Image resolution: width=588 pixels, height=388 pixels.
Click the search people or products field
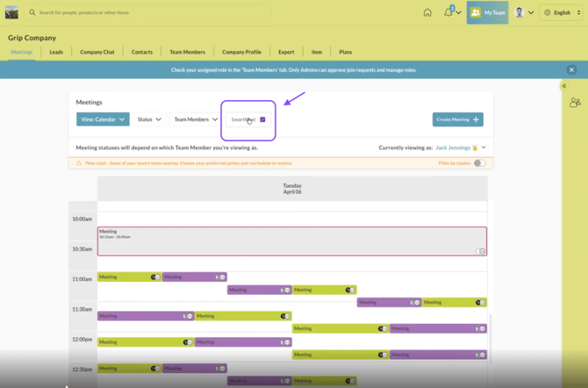tap(148, 12)
